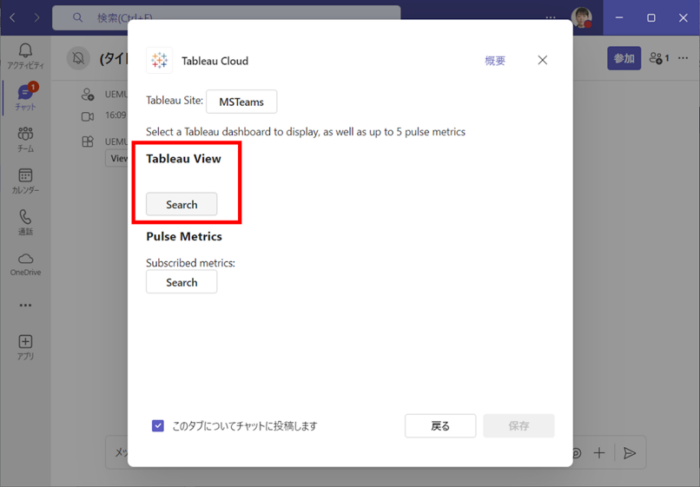Click the Pulse Metrics heading
The image size is (700, 487).
[x=184, y=237]
